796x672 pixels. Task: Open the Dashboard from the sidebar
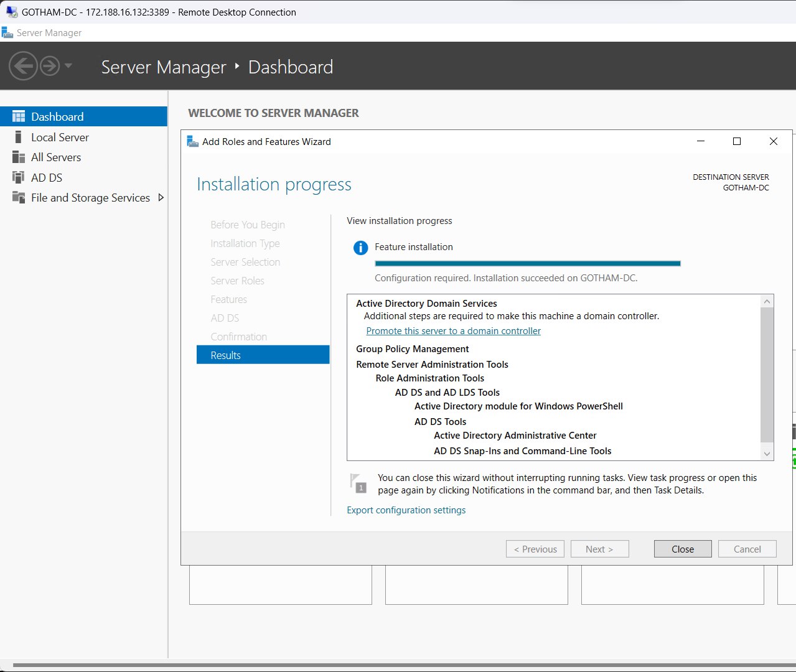[x=57, y=116]
